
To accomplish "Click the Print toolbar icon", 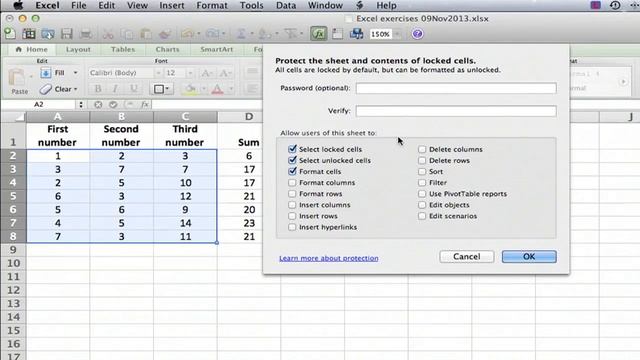I will coord(86,34).
